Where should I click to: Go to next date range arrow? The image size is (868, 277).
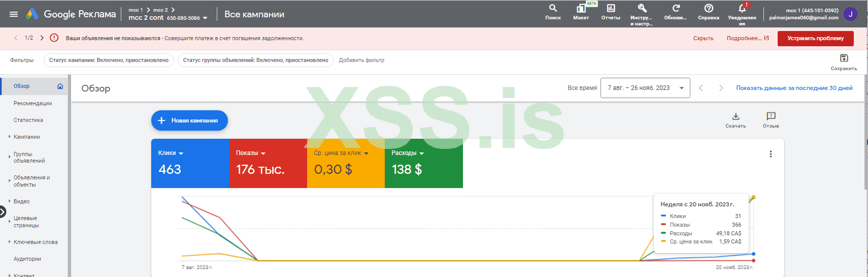click(721, 88)
